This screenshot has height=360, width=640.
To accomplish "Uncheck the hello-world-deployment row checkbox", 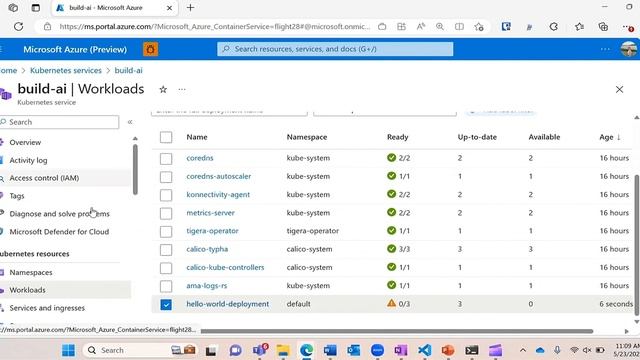I will coord(166,304).
